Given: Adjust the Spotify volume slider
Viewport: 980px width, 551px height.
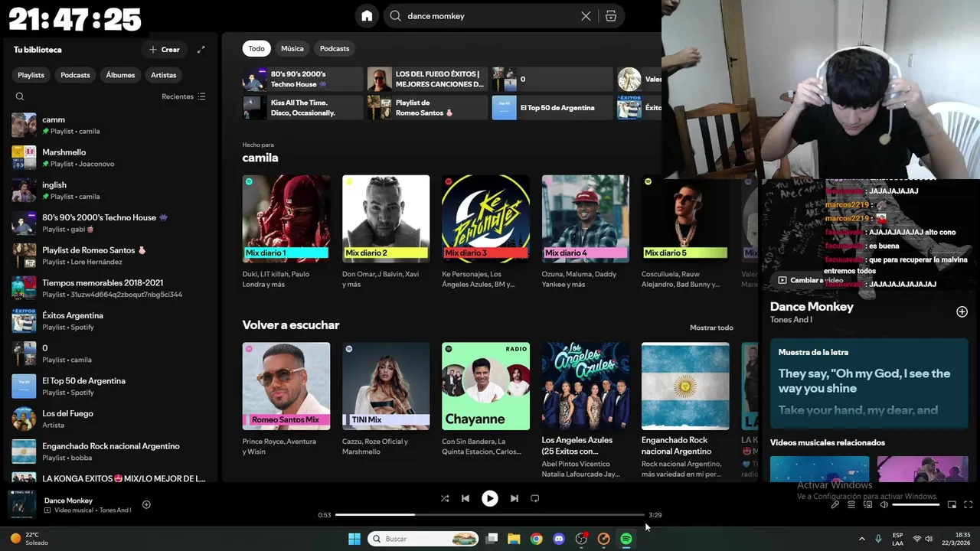Looking at the screenshot, I should coord(916,505).
